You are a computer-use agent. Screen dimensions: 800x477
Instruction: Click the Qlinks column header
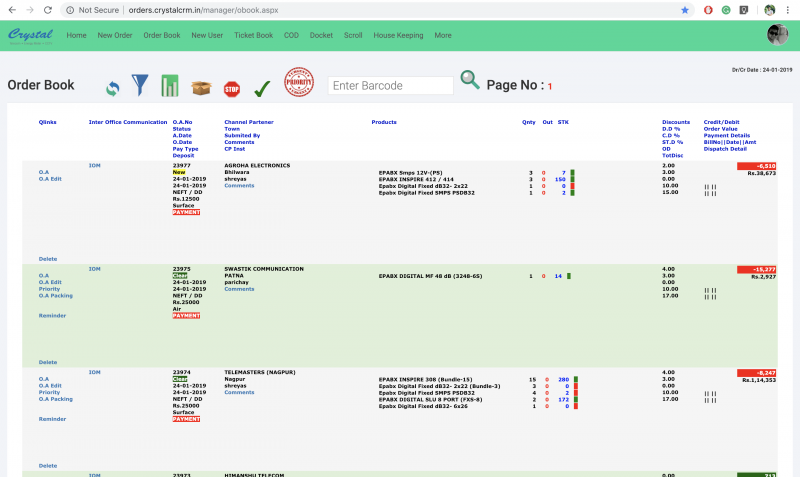coord(47,122)
